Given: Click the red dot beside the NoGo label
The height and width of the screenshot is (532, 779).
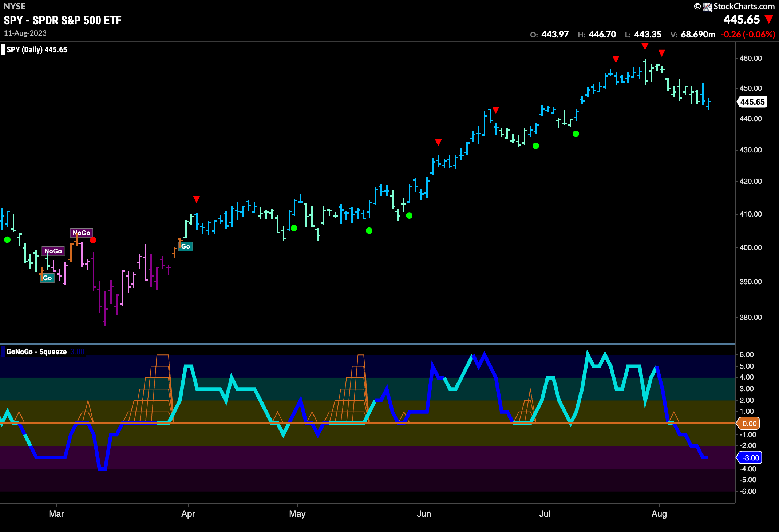Looking at the screenshot, I should click(x=93, y=240).
